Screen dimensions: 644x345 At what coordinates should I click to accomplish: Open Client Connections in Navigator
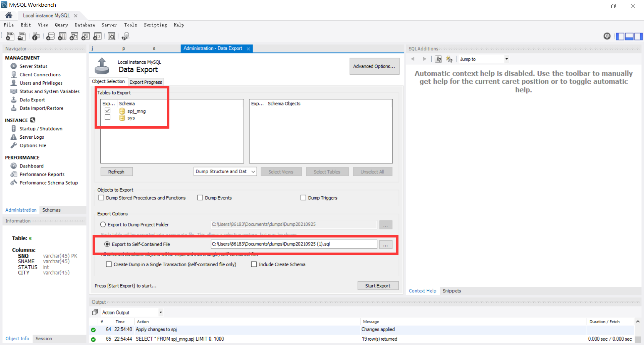(40, 75)
